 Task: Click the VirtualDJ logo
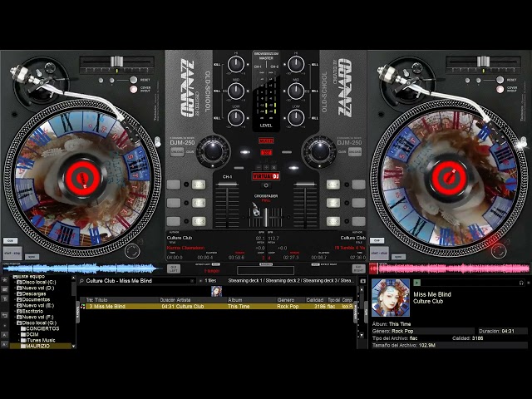point(266,176)
